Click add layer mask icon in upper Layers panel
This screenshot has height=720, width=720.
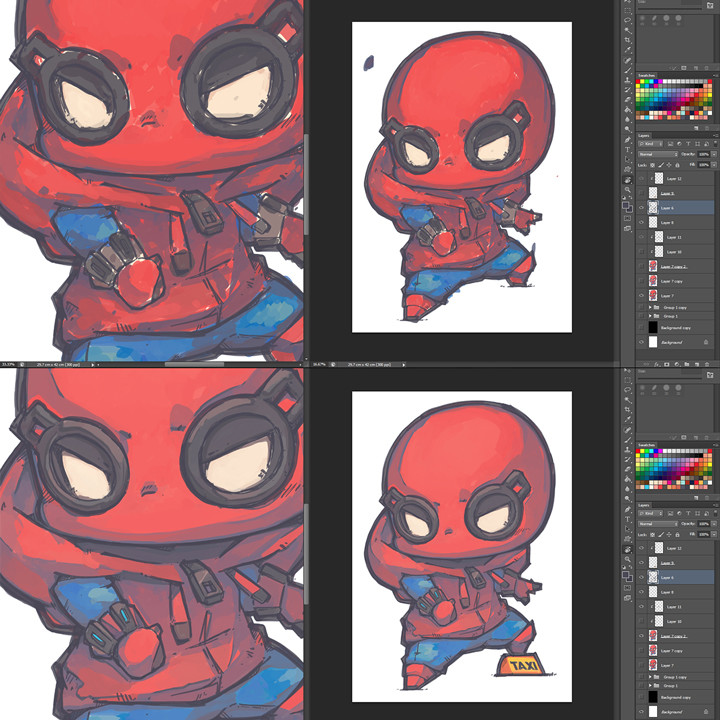click(x=666, y=364)
